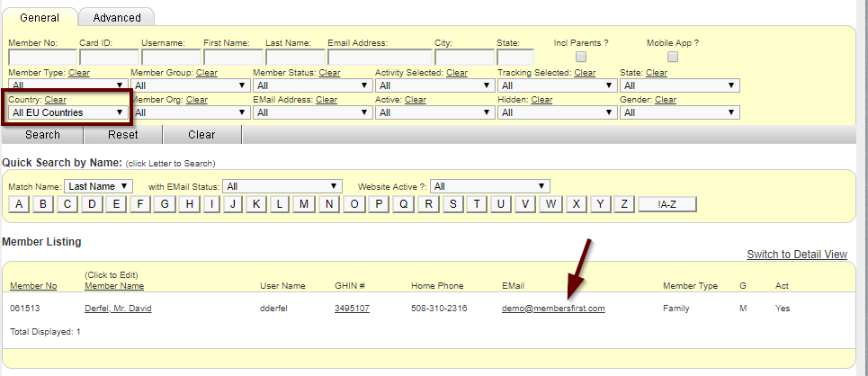Select the General tab

point(40,17)
